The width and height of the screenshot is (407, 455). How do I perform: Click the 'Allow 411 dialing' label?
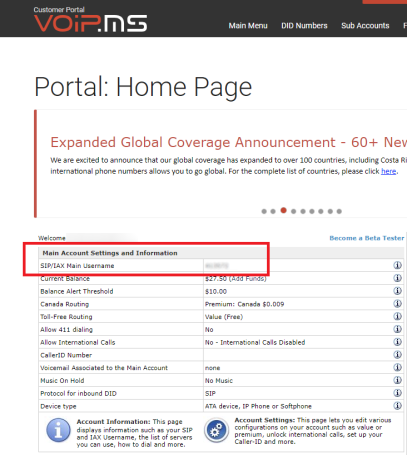[x=66, y=330]
